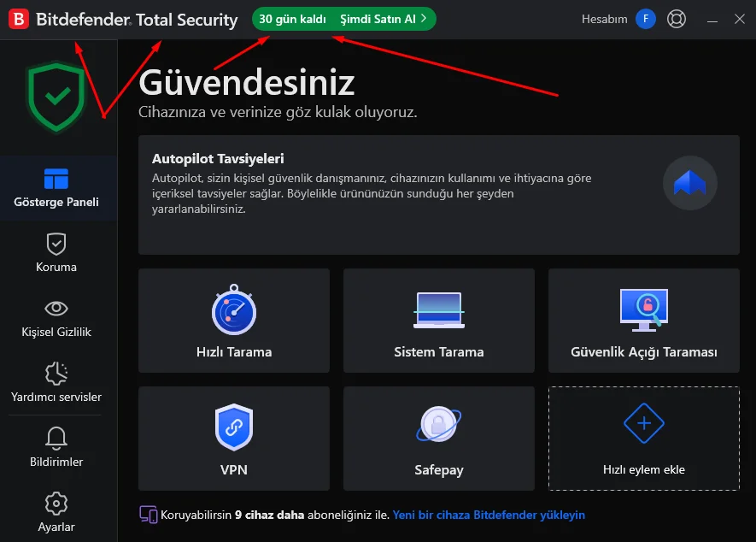Open the Ayarlar gear icon
This screenshot has height=542, width=756.
tap(56, 504)
